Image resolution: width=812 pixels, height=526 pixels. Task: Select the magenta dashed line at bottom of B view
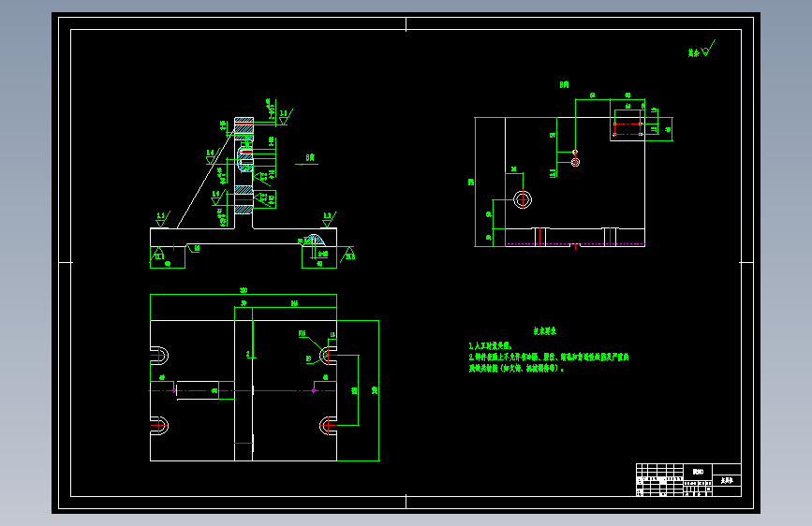tap(575, 244)
